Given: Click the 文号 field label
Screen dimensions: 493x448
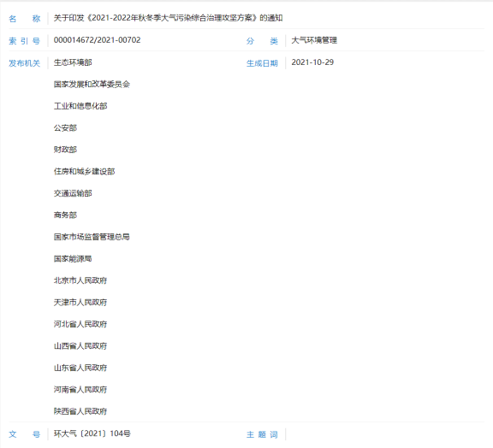Looking at the screenshot, I should click(25, 434).
